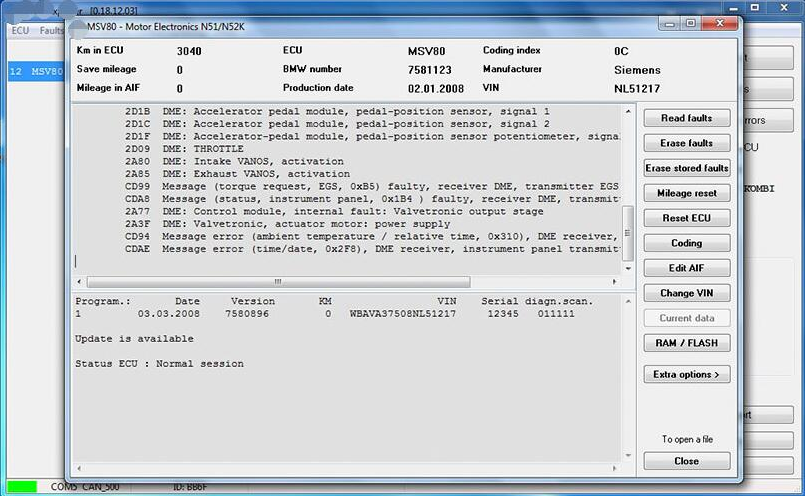Viewport: 805px width, 496px height.
Task: Open the Faults menu in background window
Action: coord(51,31)
